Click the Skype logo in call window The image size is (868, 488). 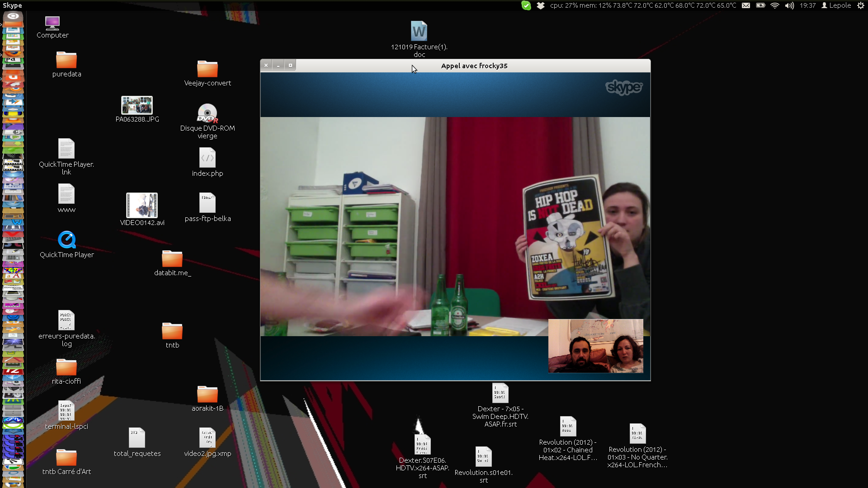point(624,87)
